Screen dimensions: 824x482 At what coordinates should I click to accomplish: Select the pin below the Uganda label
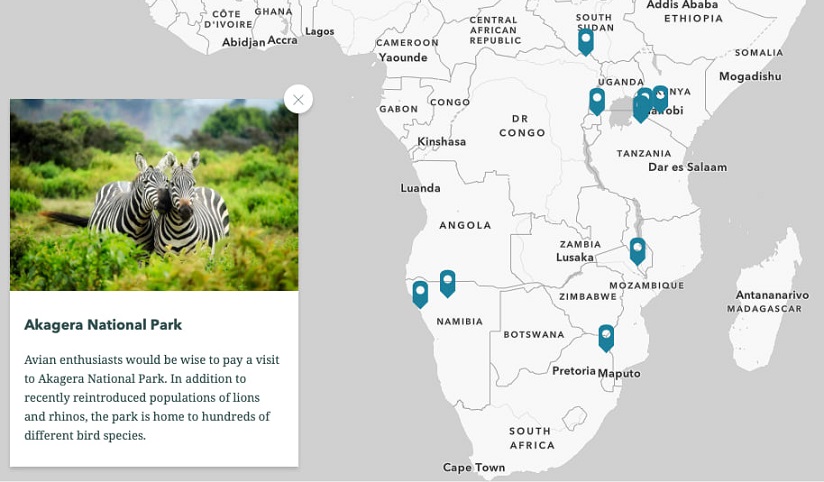click(596, 101)
